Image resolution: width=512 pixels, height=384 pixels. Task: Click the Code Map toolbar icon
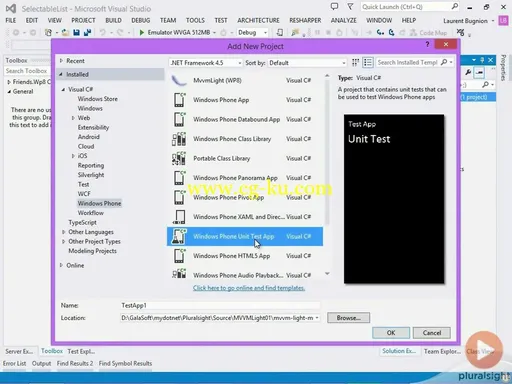tap(414, 32)
